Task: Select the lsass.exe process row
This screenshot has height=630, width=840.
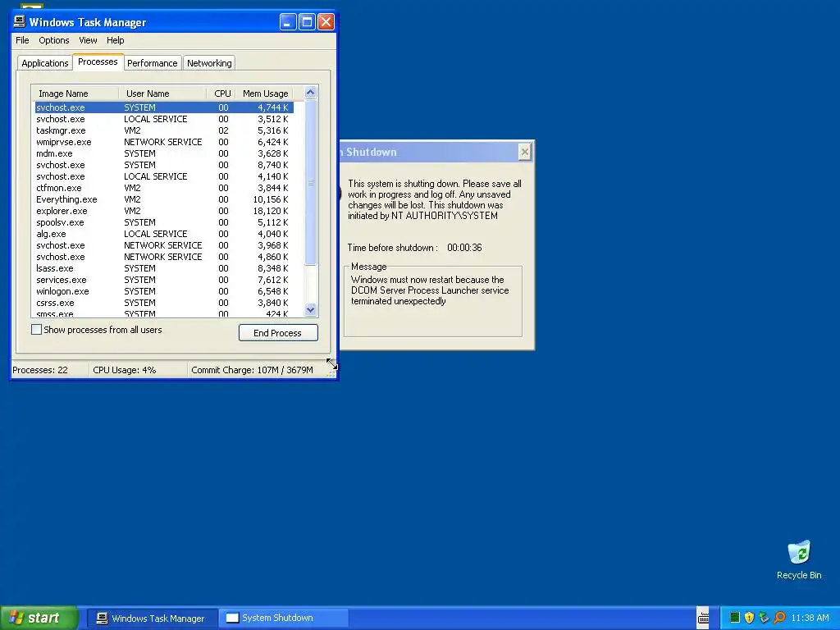Action: 164,268
